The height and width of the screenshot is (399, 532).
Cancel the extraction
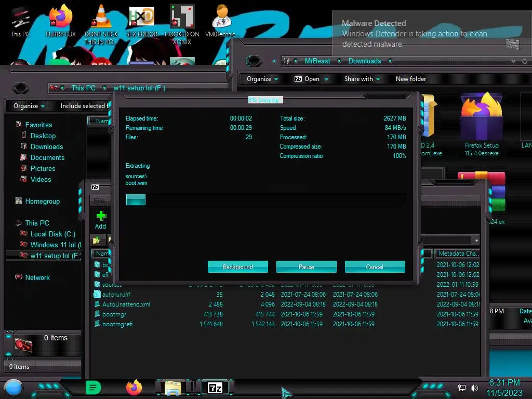[x=375, y=267]
